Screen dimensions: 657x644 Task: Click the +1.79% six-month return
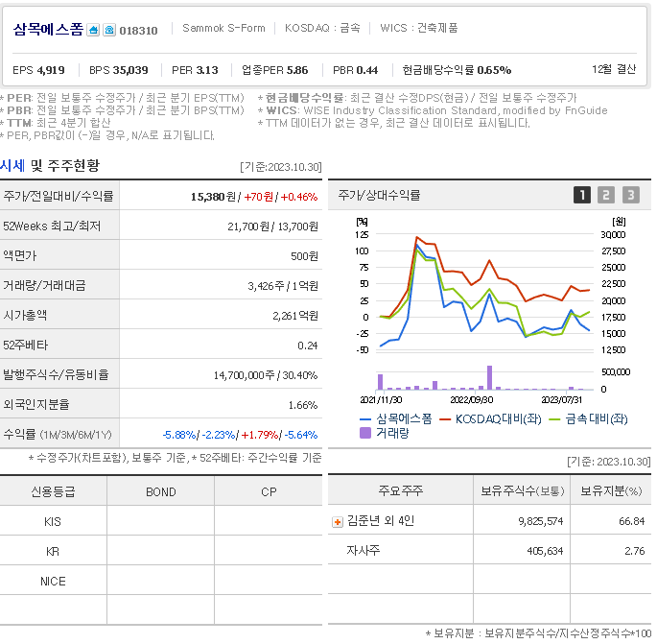pos(260,435)
